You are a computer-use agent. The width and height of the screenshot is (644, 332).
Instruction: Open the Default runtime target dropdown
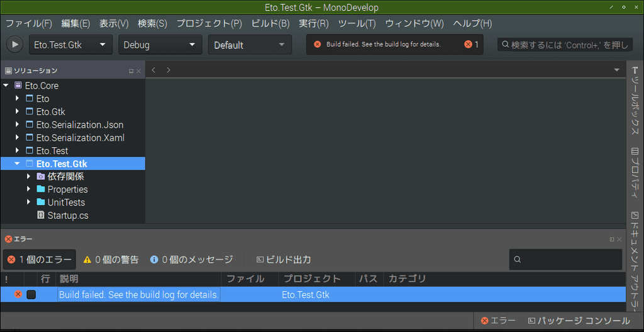coord(250,45)
